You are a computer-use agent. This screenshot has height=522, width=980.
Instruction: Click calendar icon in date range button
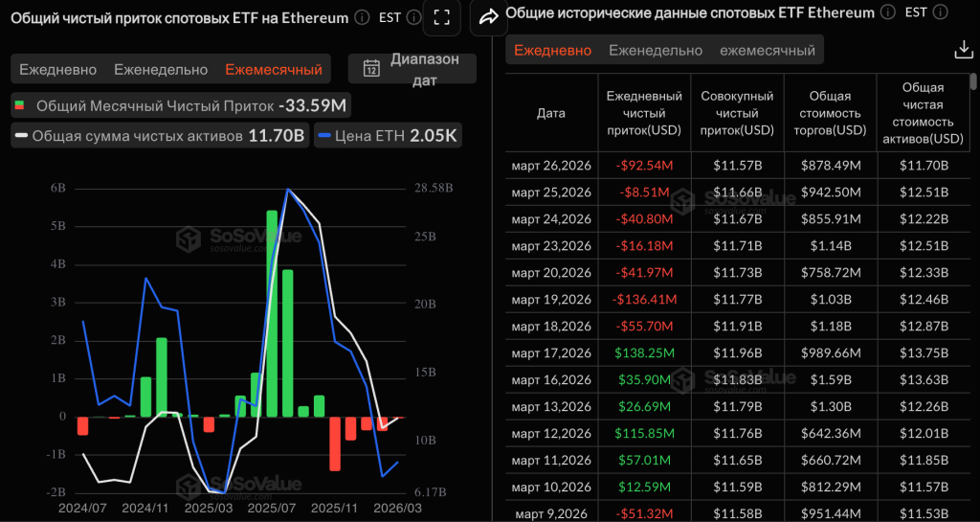371,69
